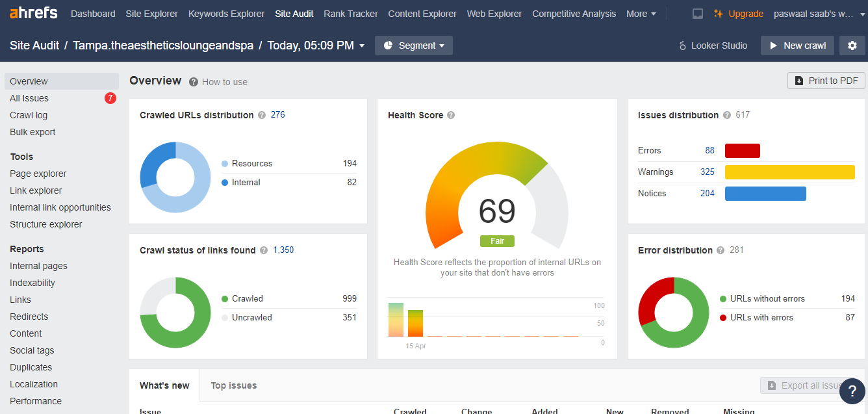The width and height of the screenshot is (868, 414).
Task: Click the red Errors bar in Issues distribution
Action: point(743,151)
